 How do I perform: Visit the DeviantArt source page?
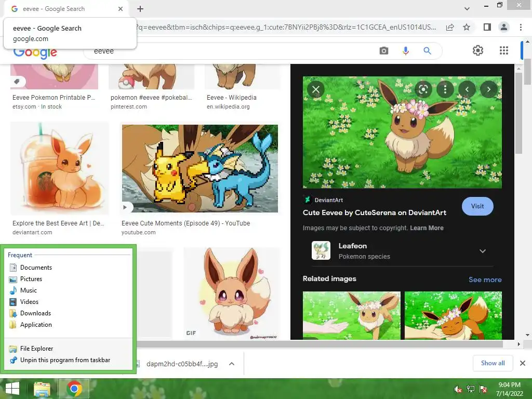pos(477,206)
